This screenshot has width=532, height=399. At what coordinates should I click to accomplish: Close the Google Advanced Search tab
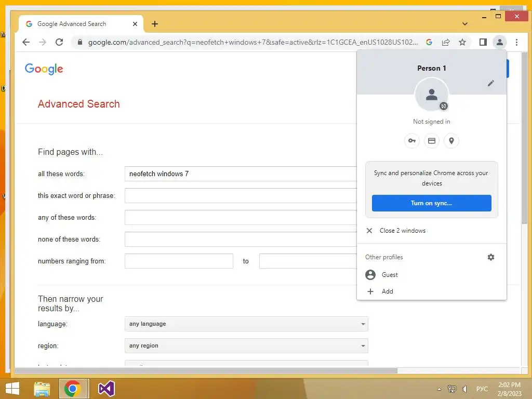pos(135,24)
